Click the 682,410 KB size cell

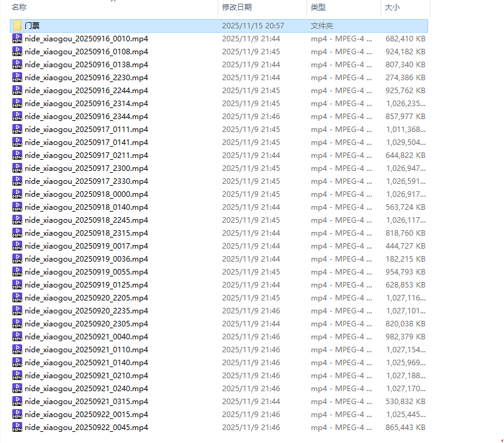[405, 39]
